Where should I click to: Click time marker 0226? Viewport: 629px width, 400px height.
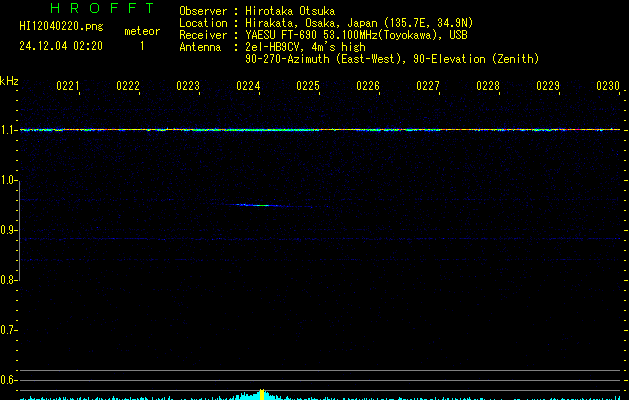[x=367, y=86]
